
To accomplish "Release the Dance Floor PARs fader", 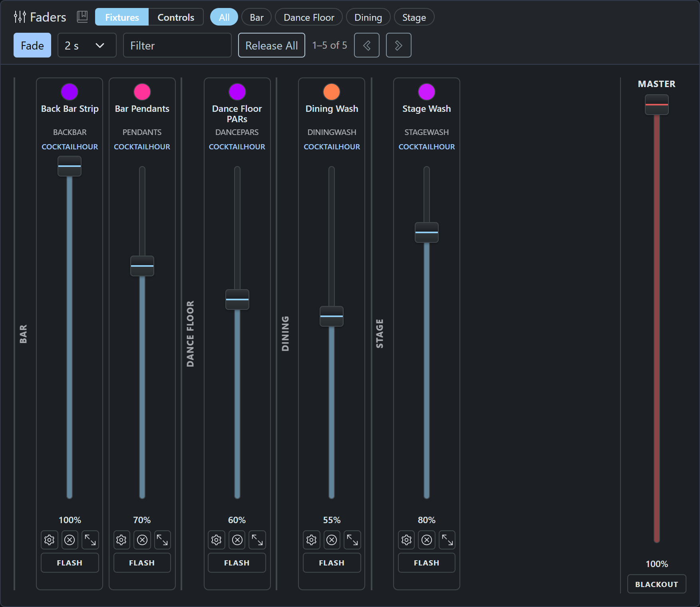I will 237,540.
